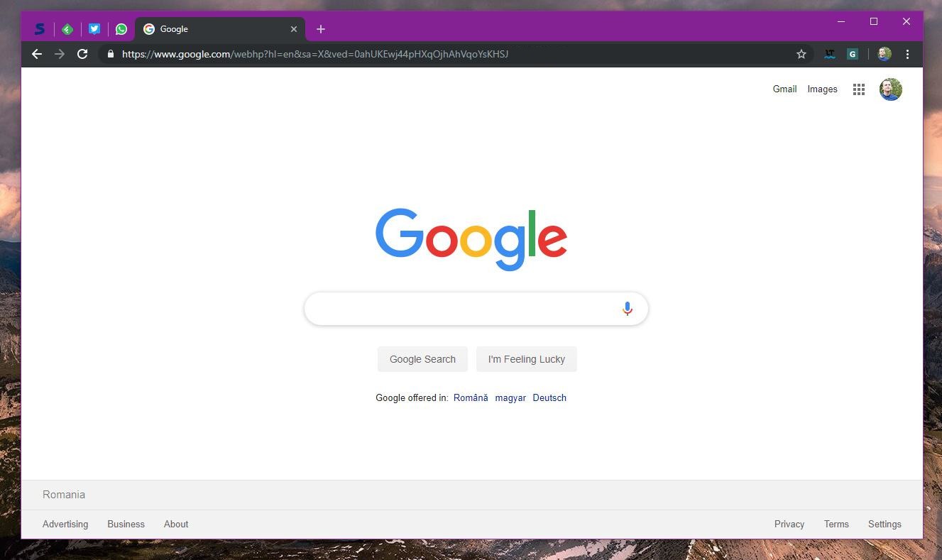Open the Settings footer menu
The width and height of the screenshot is (942, 560).
click(x=885, y=524)
